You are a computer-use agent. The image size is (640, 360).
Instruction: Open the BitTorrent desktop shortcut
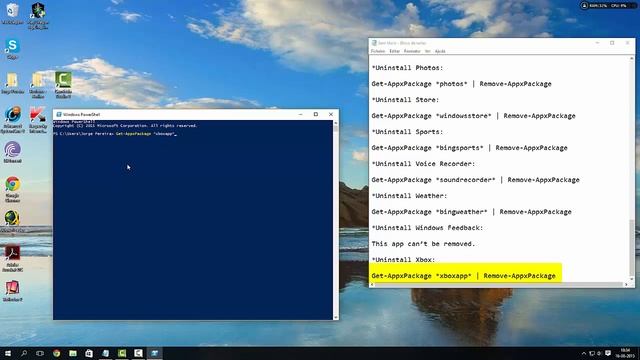(x=12, y=153)
